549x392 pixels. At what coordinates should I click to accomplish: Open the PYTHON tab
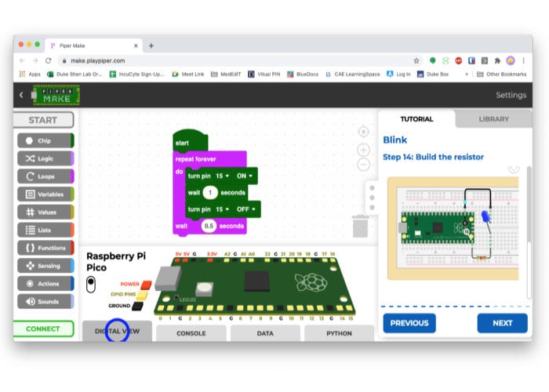pyautogui.click(x=339, y=333)
